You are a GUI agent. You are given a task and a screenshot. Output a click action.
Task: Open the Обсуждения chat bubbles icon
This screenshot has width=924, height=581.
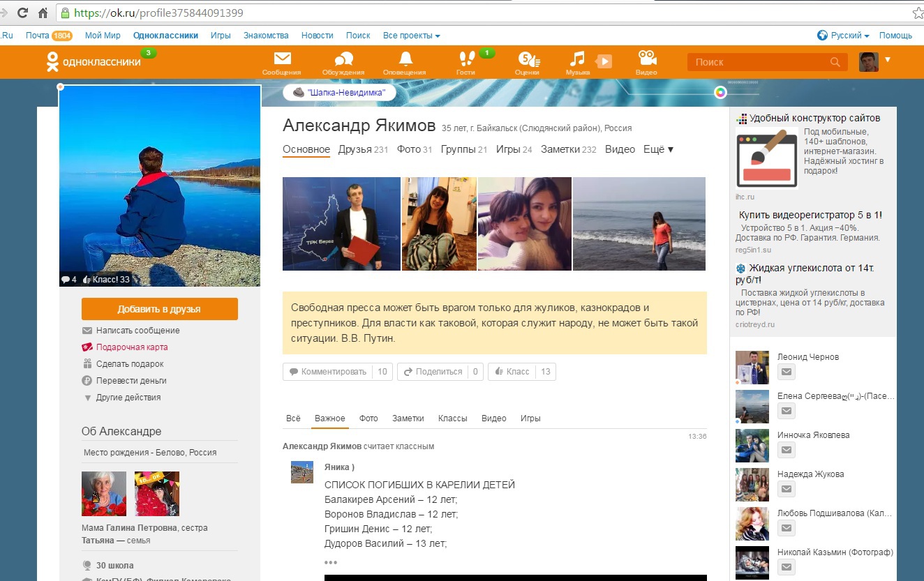(x=343, y=59)
